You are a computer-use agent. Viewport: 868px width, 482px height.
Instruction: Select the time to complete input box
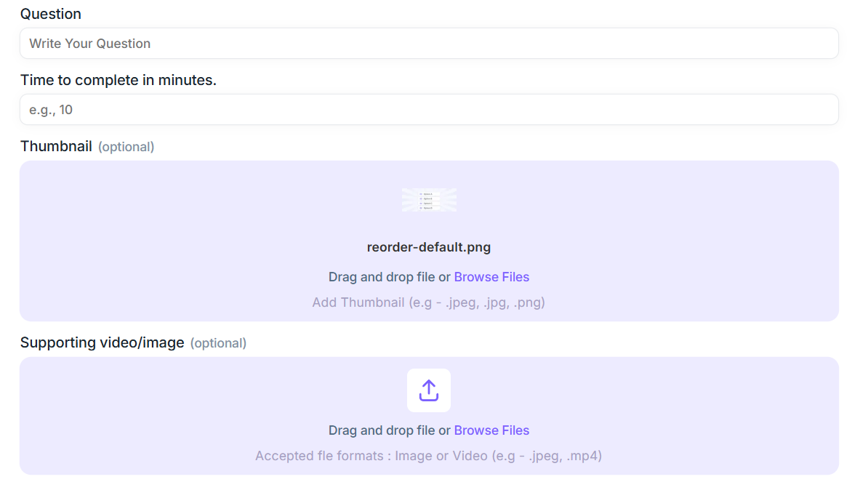tap(429, 109)
